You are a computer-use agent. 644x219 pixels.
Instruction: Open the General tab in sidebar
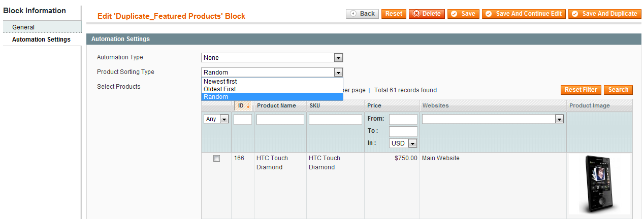[42, 27]
